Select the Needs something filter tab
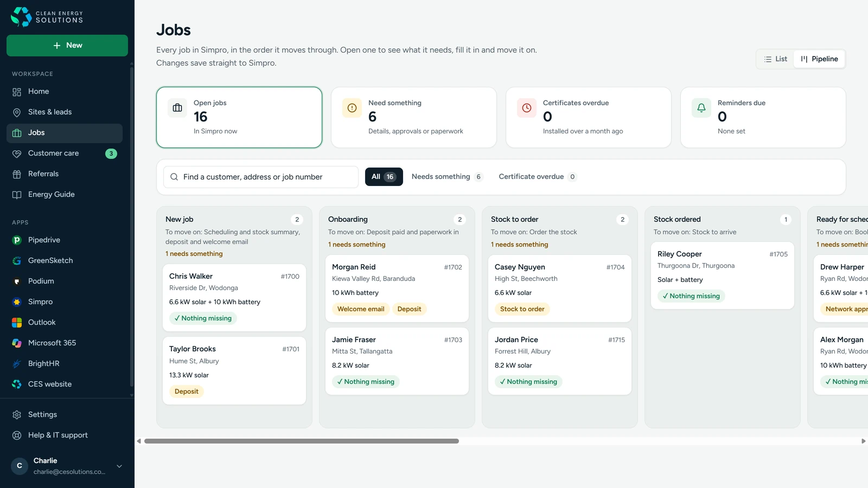The height and width of the screenshot is (488, 868). point(447,177)
